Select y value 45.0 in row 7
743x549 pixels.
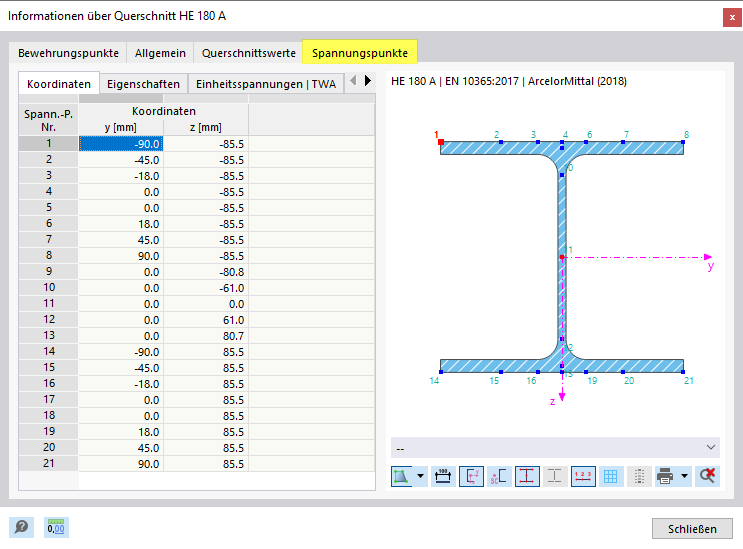coord(121,240)
